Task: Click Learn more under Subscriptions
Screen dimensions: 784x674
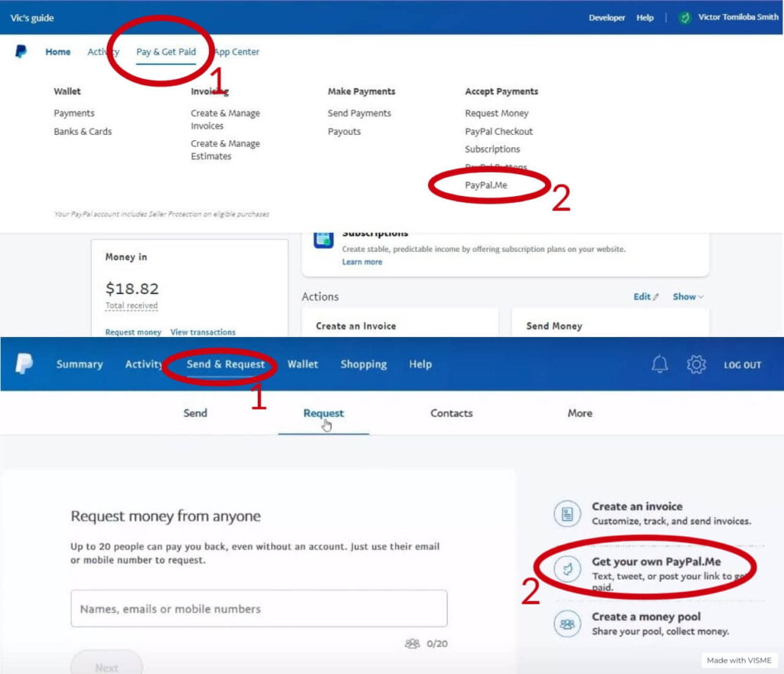Action: click(x=362, y=262)
